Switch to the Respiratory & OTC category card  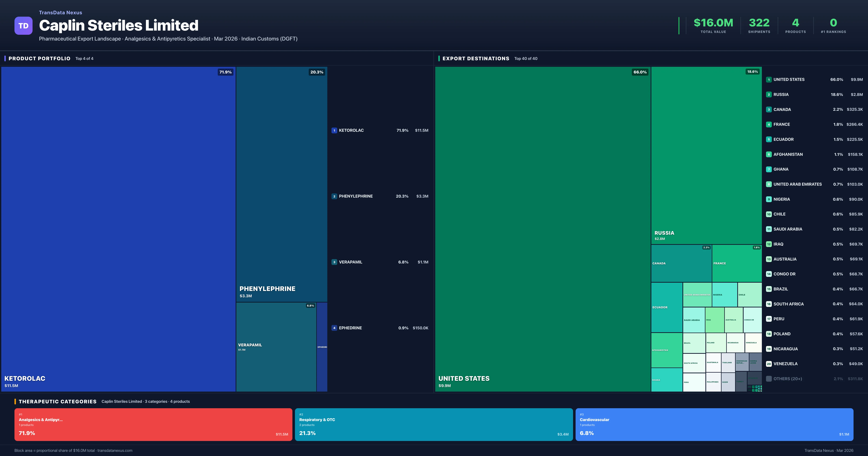[x=434, y=424]
